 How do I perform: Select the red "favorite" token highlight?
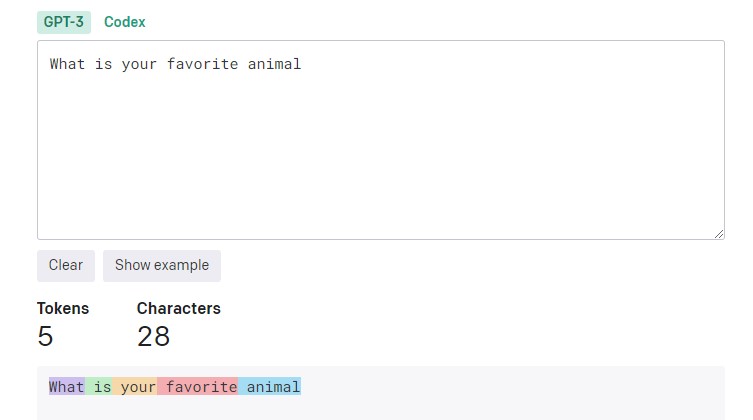coord(197,386)
